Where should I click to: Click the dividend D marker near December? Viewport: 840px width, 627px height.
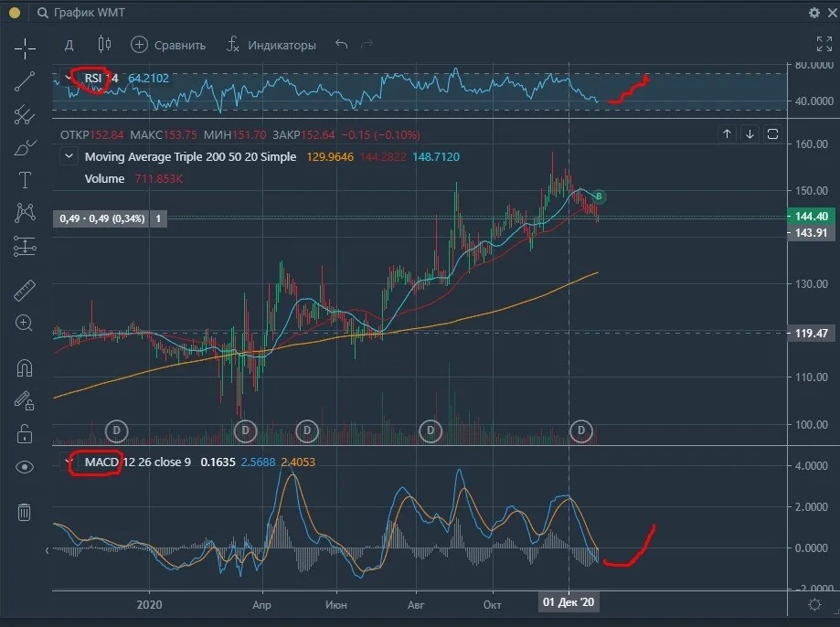pos(581,430)
